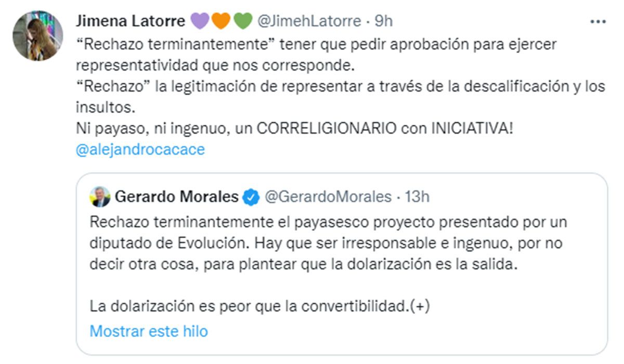
Task: Click the 13h timestamp on the quoted tweet
Action: (x=416, y=197)
